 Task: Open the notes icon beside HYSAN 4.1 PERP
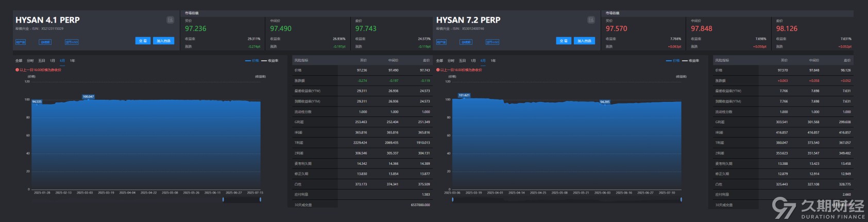pos(170,20)
